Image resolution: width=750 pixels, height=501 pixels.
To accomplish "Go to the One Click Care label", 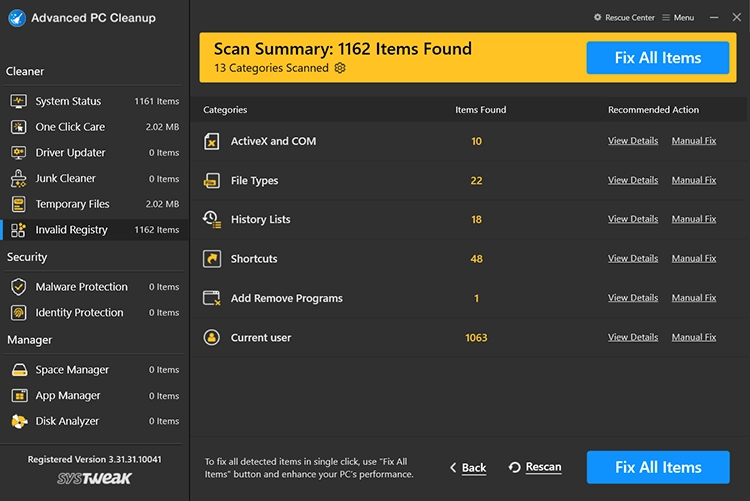I will pyautogui.click(x=70, y=127).
